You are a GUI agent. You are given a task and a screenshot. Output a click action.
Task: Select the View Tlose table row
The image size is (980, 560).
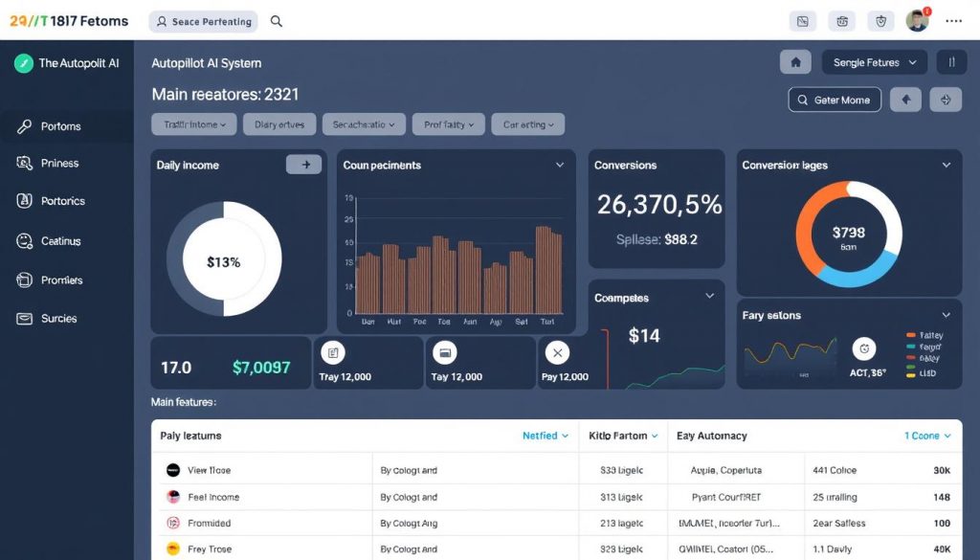(x=209, y=470)
